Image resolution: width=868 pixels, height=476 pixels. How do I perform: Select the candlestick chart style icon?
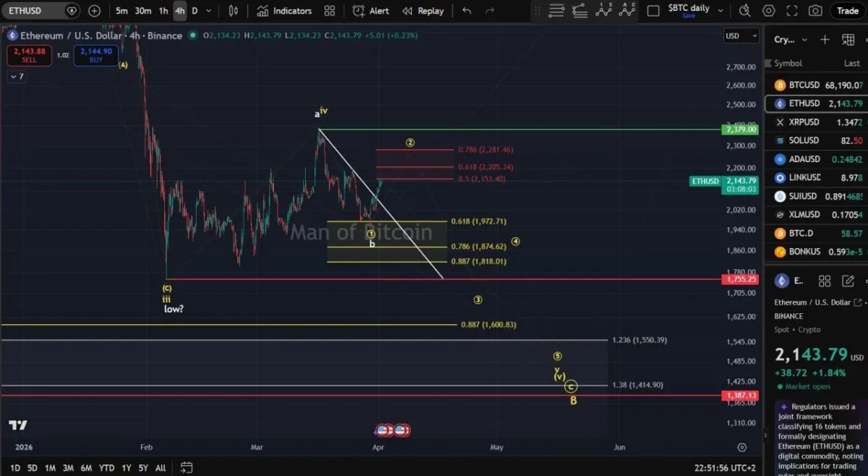pos(234,10)
